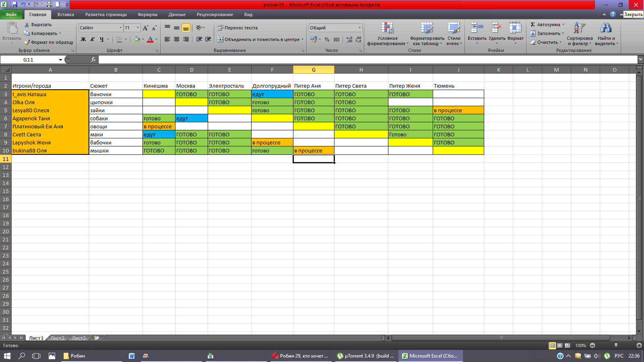Expand the number format combo box

click(359, 28)
